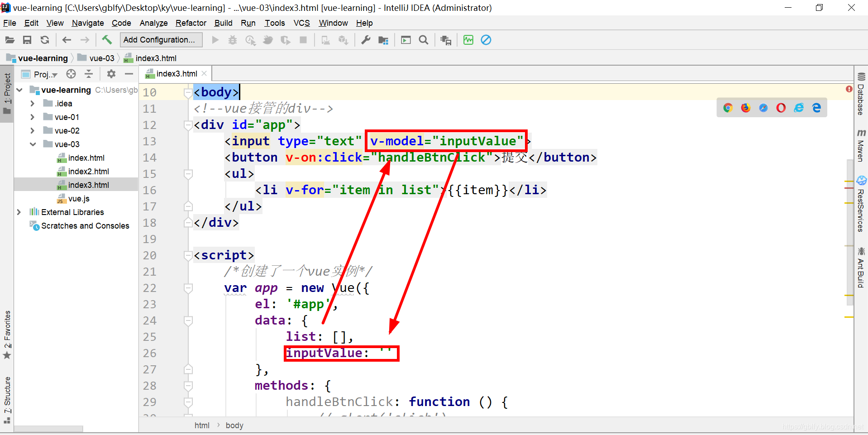The height and width of the screenshot is (435, 868).
Task: Select index.html in project tree
Action: [x=86, y=158]
